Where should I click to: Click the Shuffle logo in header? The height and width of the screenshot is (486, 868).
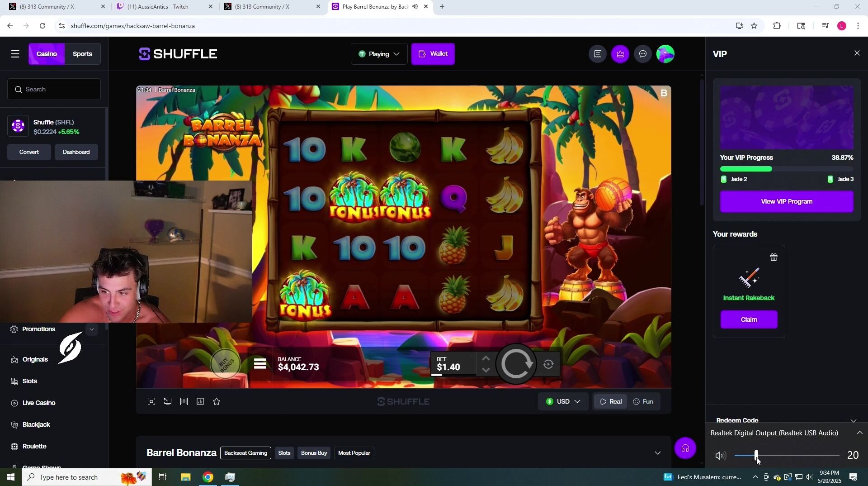(x=178, y=54)
